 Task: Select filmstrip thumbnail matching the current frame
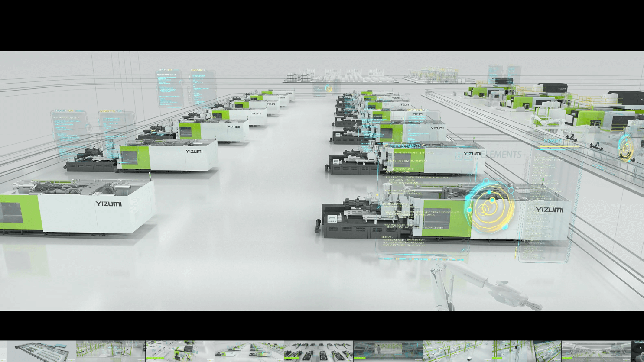249,351
